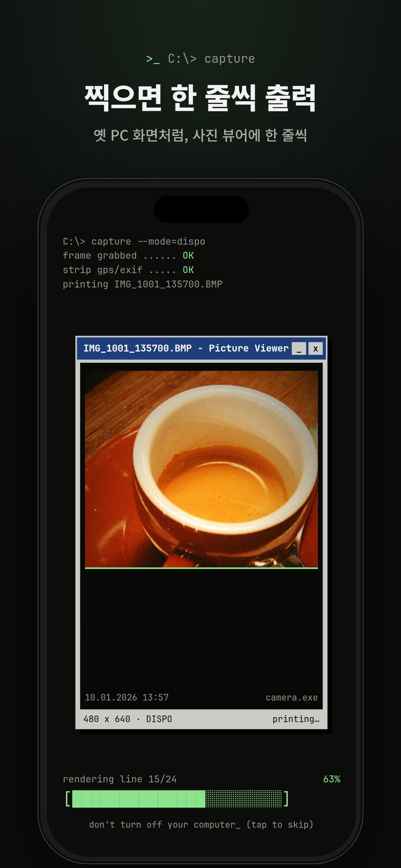This screenshot has height=868, width=401.
Task: Click the "IMG_1001_135700.BMP - Picture Viewer" title
Action: pos(186,348)
